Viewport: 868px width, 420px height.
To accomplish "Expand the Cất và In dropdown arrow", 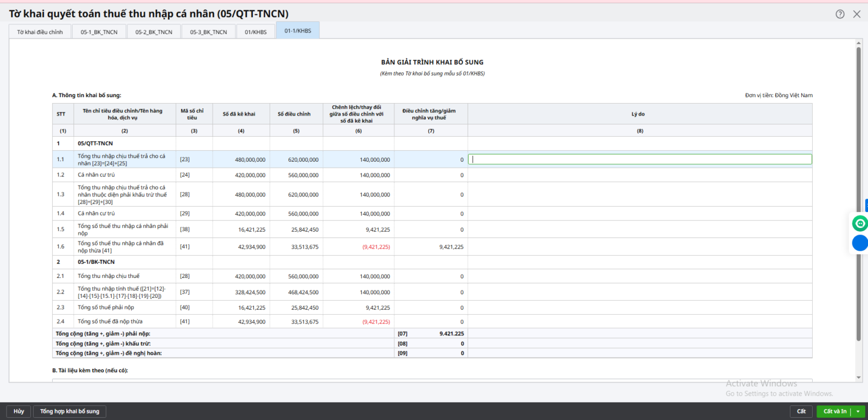I will (858, 412).
